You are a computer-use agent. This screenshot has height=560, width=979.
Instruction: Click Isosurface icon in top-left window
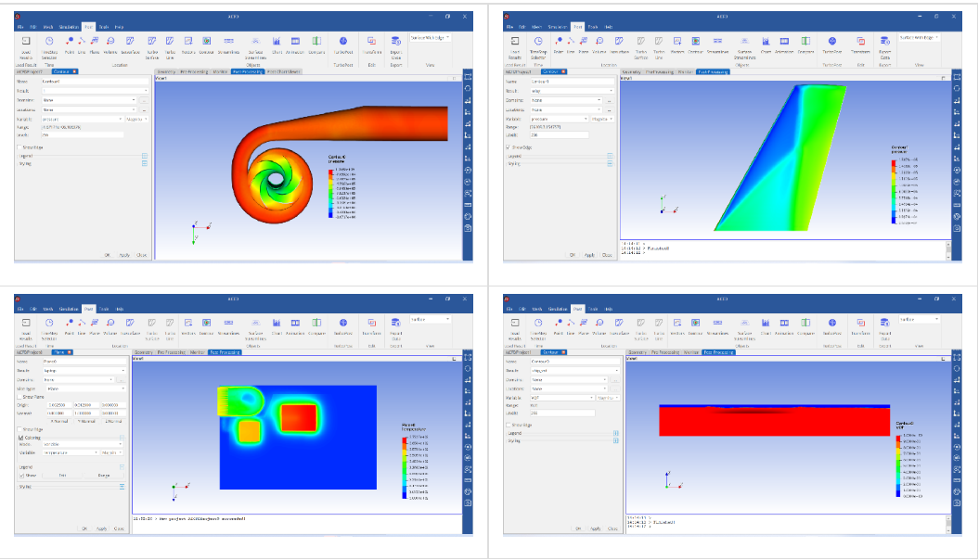tap(130, 41)
